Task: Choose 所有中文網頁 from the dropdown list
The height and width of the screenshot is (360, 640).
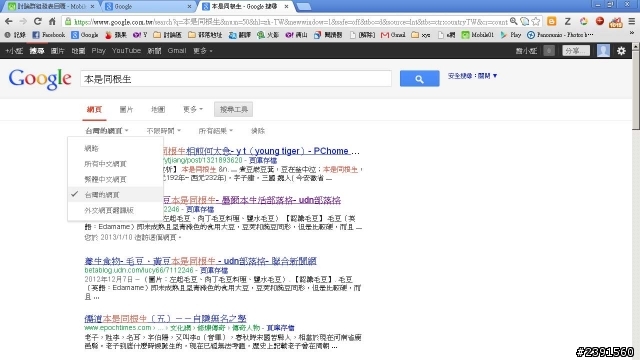Action: pos(116,164)
